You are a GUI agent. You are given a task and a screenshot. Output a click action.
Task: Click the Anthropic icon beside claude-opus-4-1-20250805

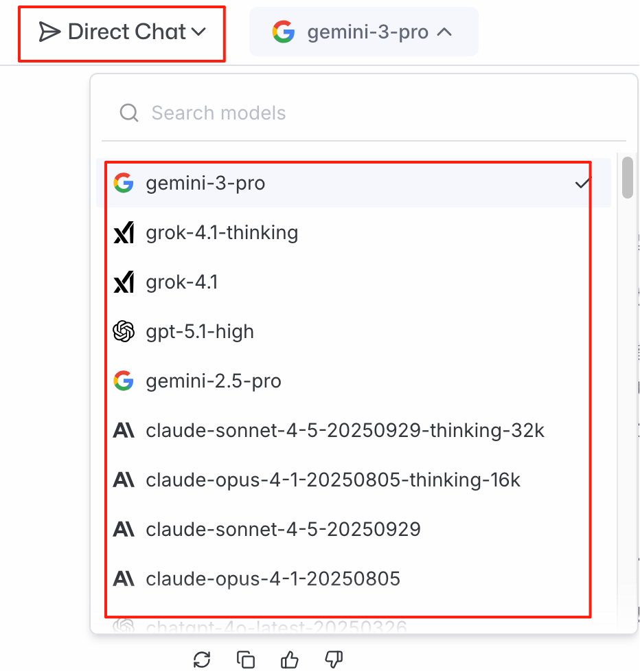tap(124, 579)
